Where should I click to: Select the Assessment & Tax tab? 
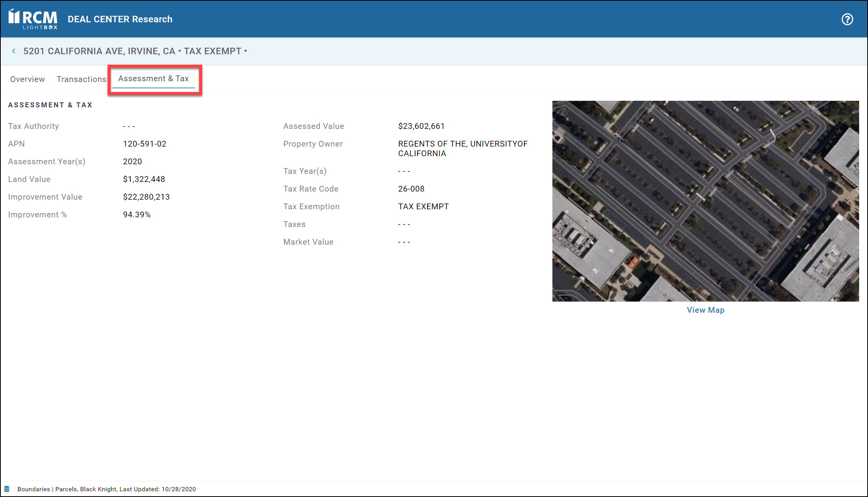[153, 78]
